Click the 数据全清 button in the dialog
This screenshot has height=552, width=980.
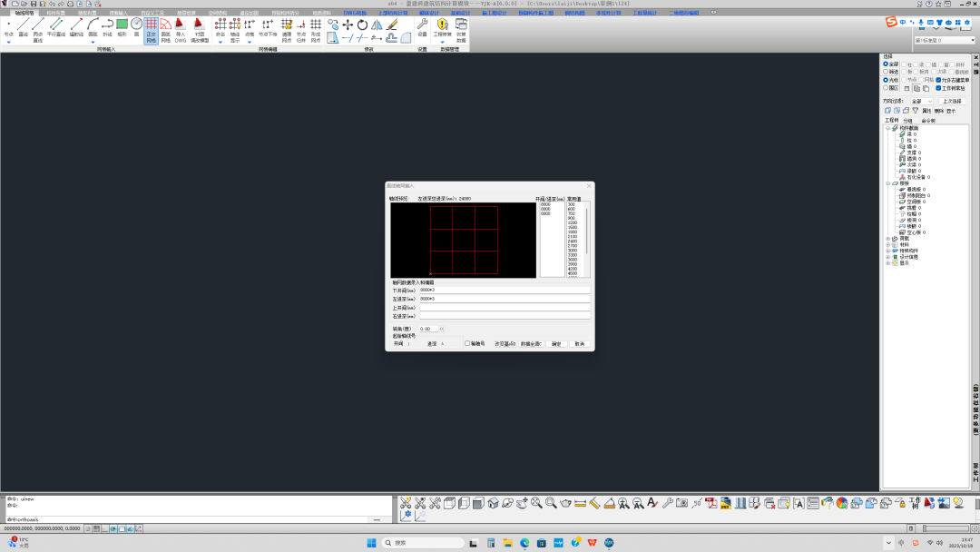531,344
